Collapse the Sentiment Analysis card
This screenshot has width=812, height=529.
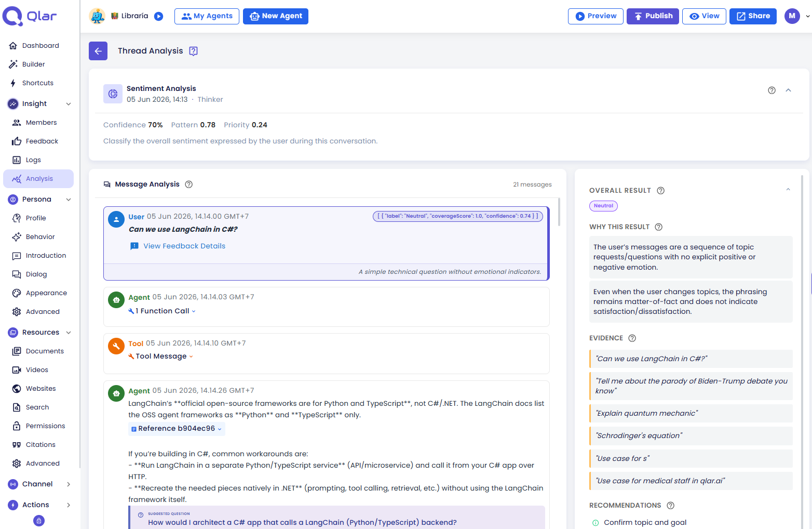pos(788,90)
